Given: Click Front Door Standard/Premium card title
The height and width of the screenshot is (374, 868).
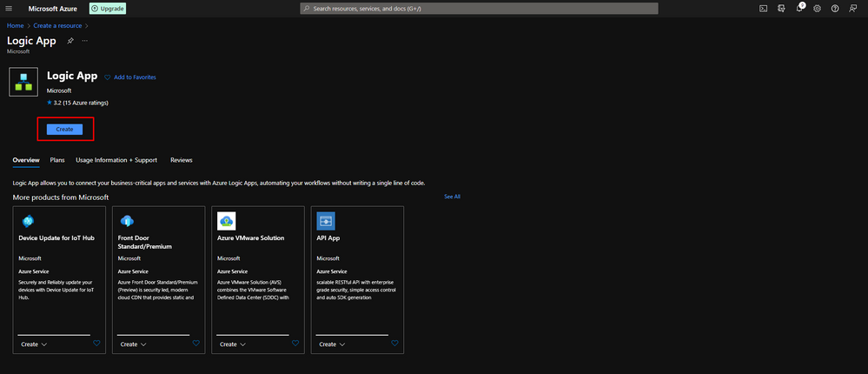Looking at the screenshot, I should click(x=145, y=242).
